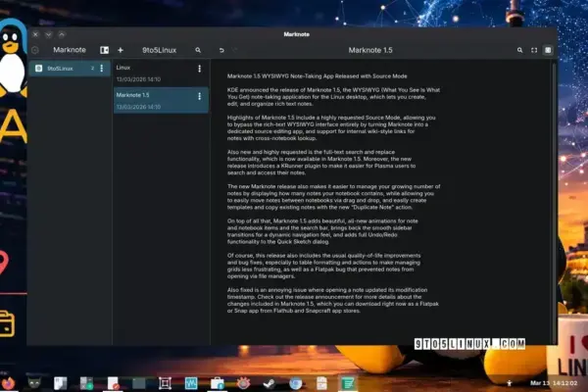Open the taskbar clock showing Mar 13
Viewport: 588px width, 392px height.
(x=554, y=383)
